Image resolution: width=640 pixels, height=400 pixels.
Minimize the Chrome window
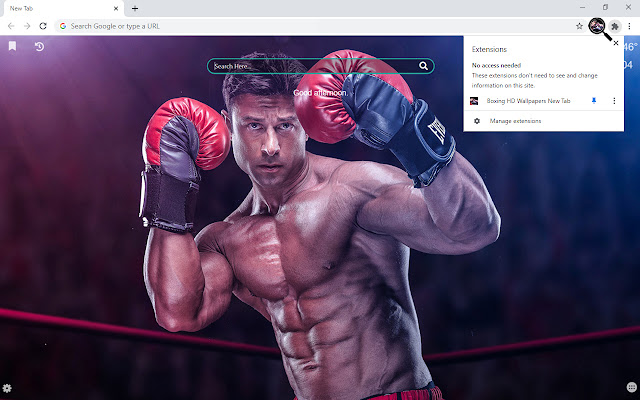(582, 7)
